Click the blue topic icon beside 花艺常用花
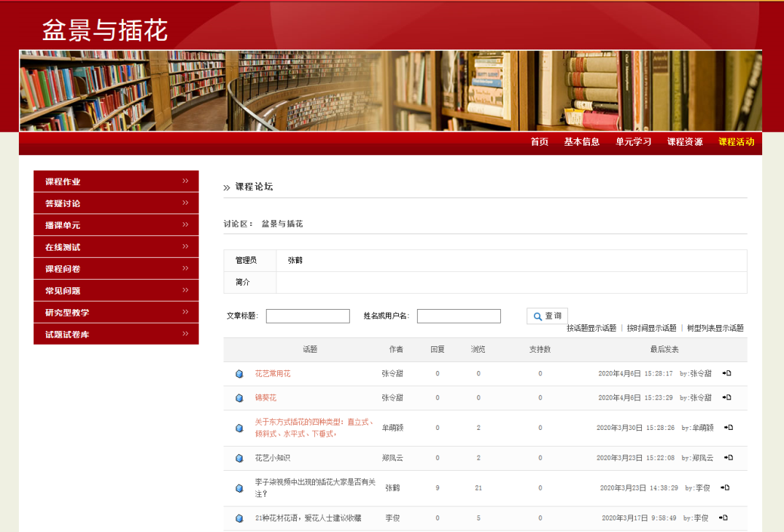The image size is (784, 532). pos(239,374)
